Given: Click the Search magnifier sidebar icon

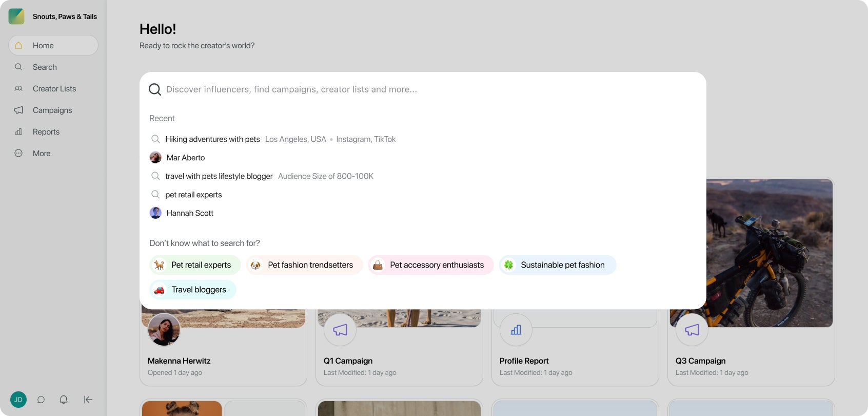Looking at the screenshot, I should [x=18, y=67].
